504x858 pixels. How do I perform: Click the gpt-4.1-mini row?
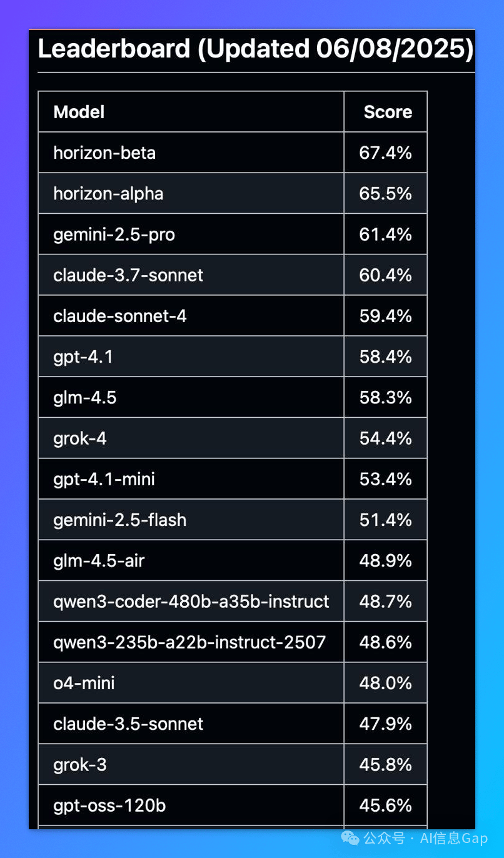click(x=233, y=479)
